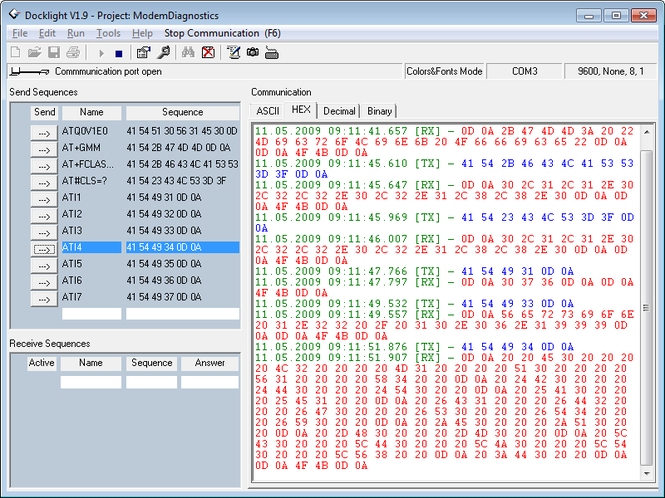Open the Tools menu
Image resolution: width=665 pixels, height=498 pixels.
point(108,33)
